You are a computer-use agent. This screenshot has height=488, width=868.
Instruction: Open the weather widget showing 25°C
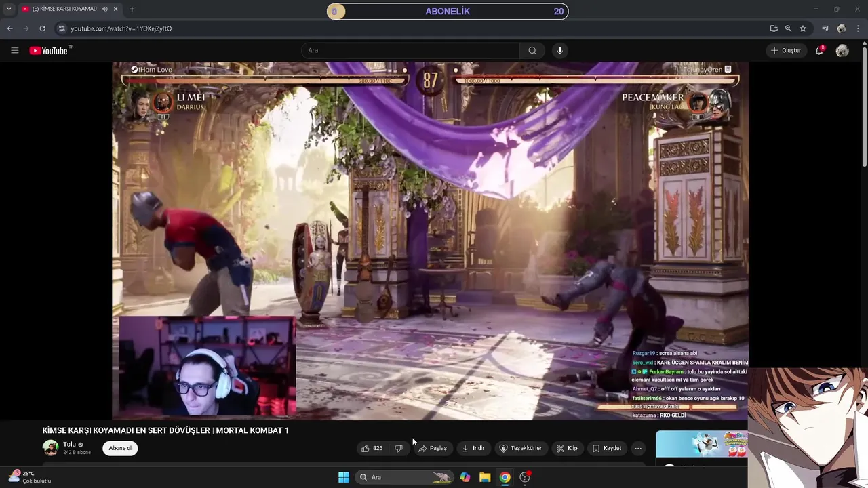click(x=29, y=477)
